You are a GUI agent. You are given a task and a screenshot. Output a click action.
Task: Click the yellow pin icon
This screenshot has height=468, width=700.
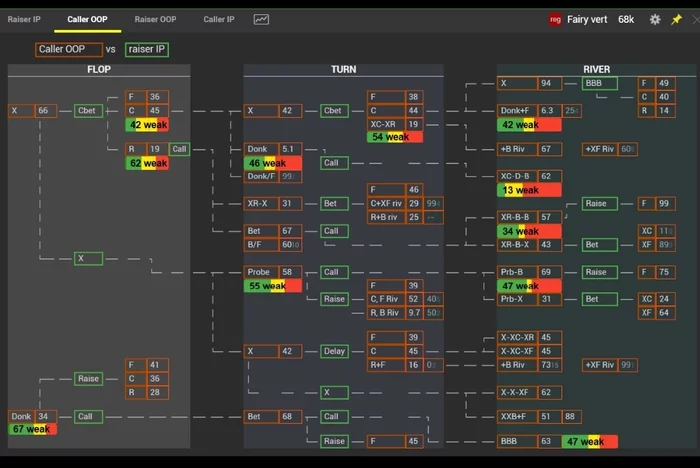677,19
